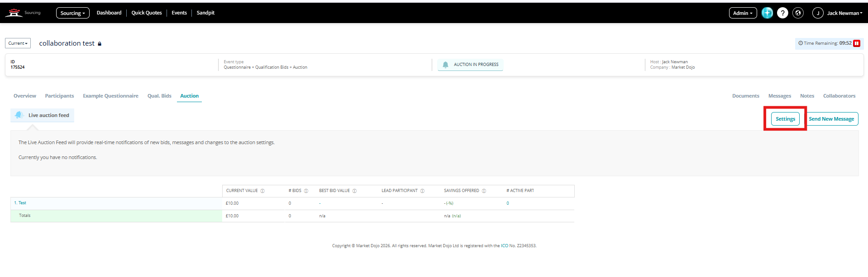Click the sparkle AI assistant icon
The image size is (868, 277).
pos(767,13)
